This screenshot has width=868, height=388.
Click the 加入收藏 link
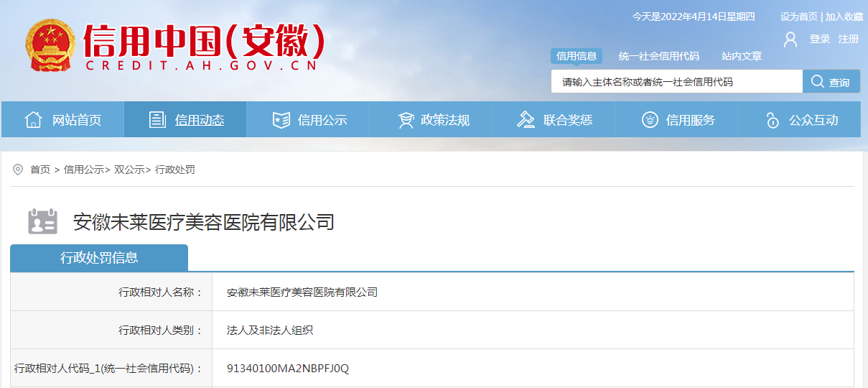(844, 17)
